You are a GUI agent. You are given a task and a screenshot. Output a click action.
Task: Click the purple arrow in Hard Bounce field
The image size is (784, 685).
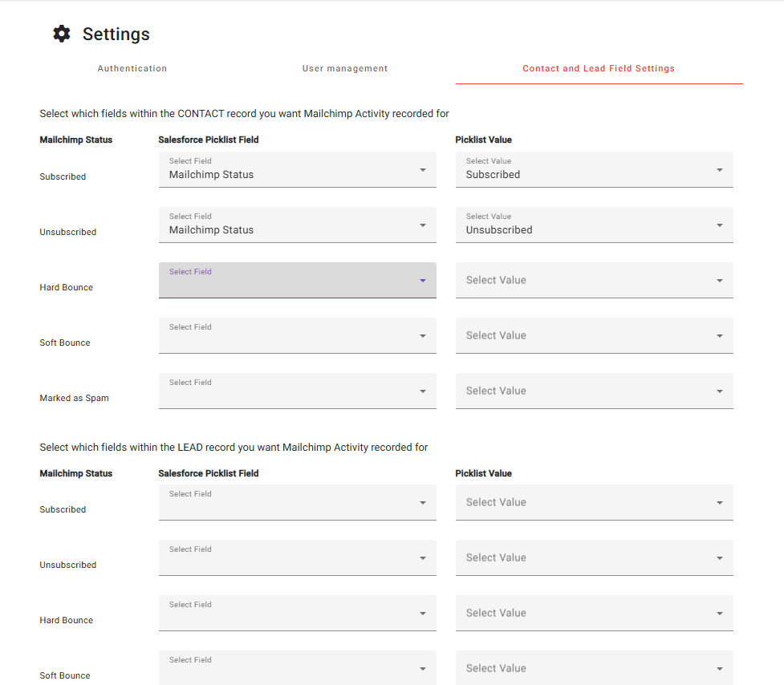(x=423, y=281)
